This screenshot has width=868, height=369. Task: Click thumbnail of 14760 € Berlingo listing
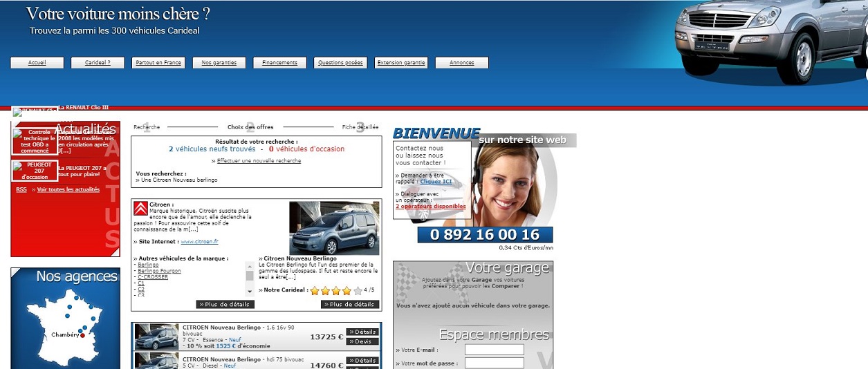tap(156, 361)
